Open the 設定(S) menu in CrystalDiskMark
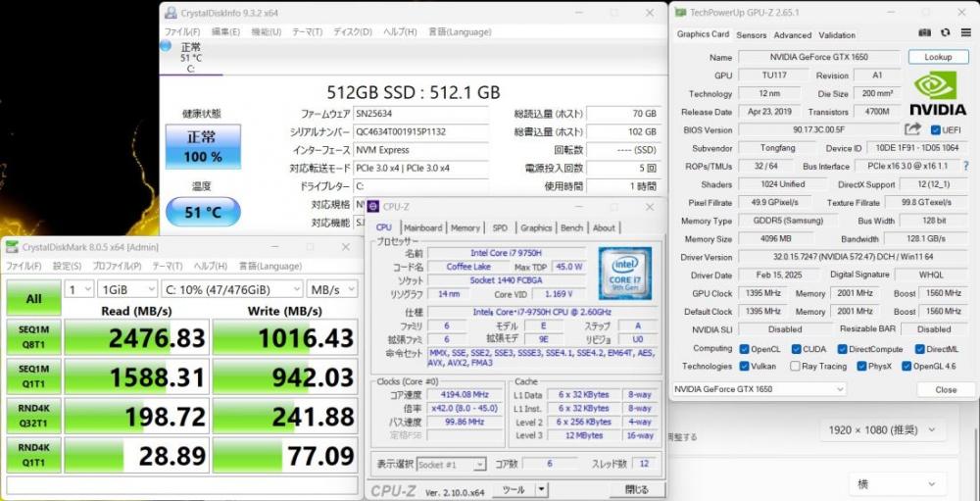The width and height of the screenshot is (980, 501). pyautogui.click(x=67, y=266)
